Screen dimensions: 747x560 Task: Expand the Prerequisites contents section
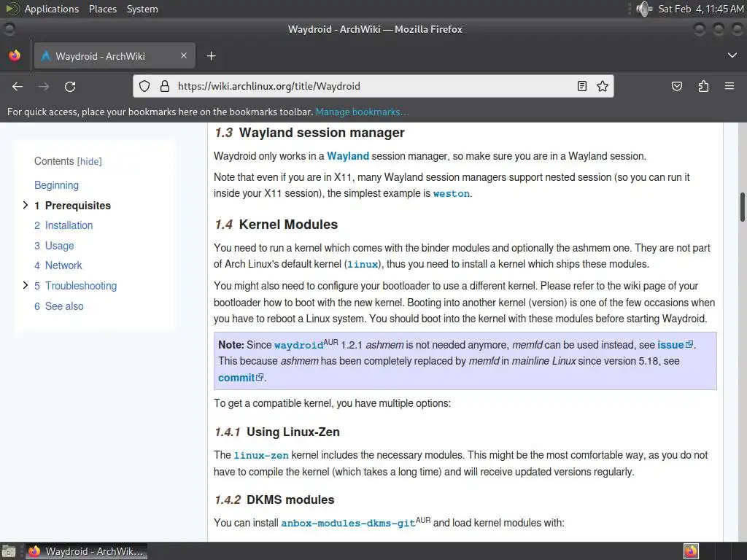[x=26, y=205]
